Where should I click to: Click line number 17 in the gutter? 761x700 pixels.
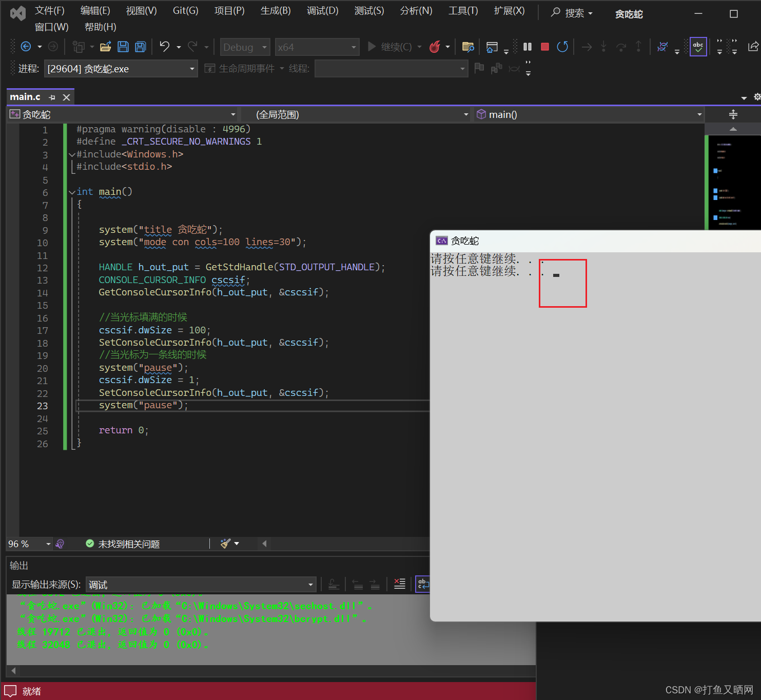coord(43,331)
